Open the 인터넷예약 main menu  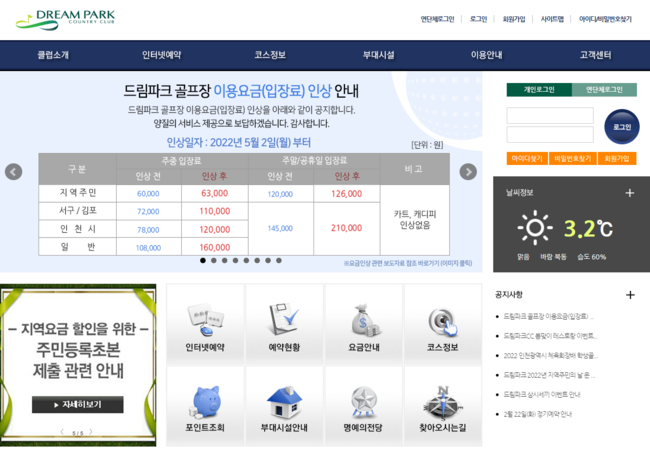pyautogui.click(x=161, y=55)
